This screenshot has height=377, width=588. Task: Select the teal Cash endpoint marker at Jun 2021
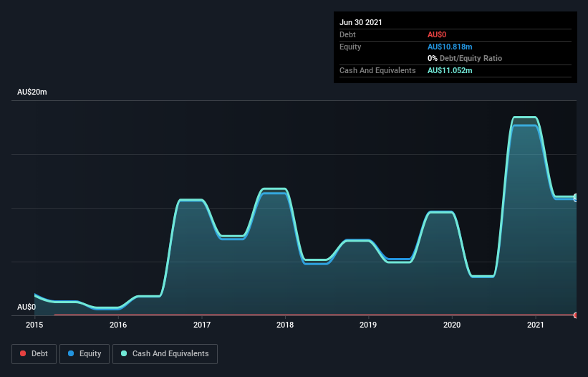[x=576, y=196]
